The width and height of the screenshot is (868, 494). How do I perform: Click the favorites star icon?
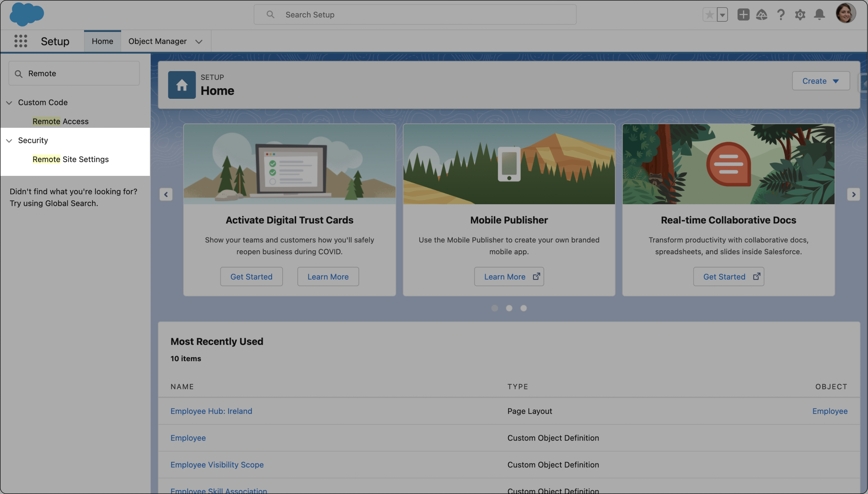(709, 14)
